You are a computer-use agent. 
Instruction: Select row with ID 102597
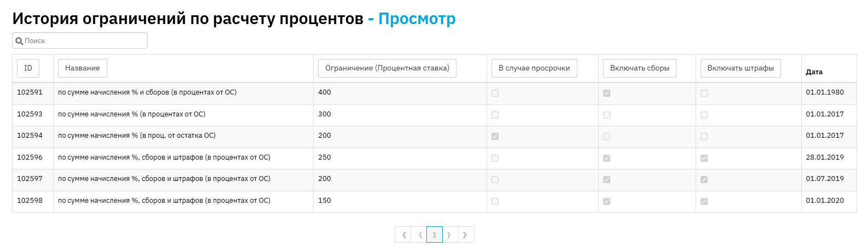[435, 179]
